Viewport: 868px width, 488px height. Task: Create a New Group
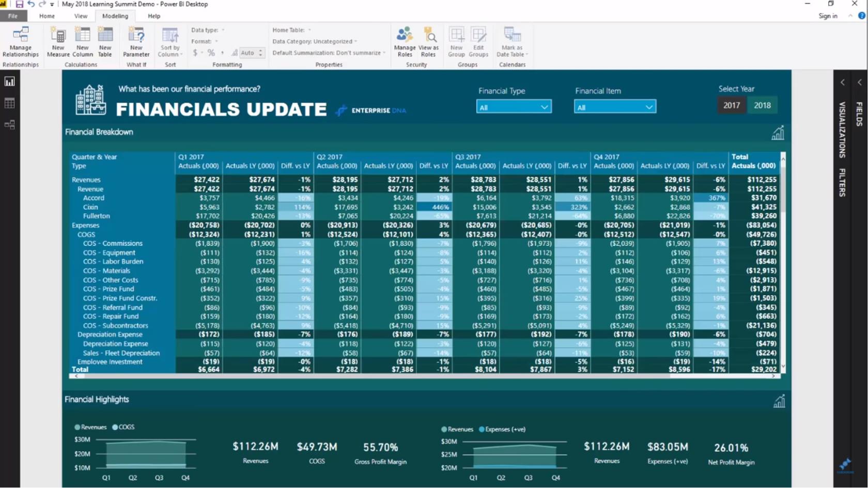tap(456, 42)
